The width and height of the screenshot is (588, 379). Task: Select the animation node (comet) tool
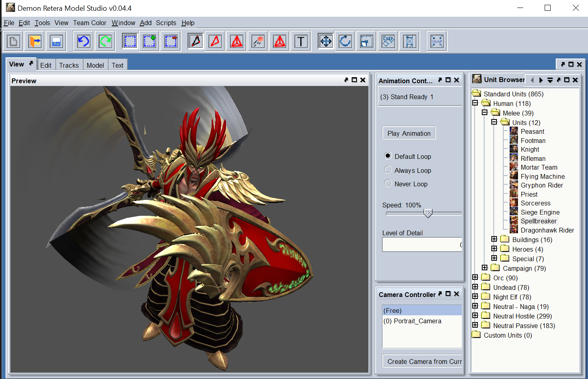pyautogui.click(x=258, y=41)
